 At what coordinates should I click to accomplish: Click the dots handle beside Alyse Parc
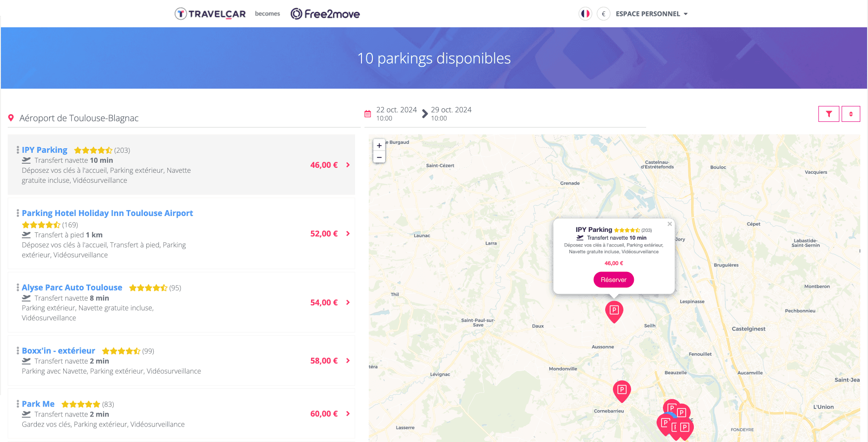18,287
